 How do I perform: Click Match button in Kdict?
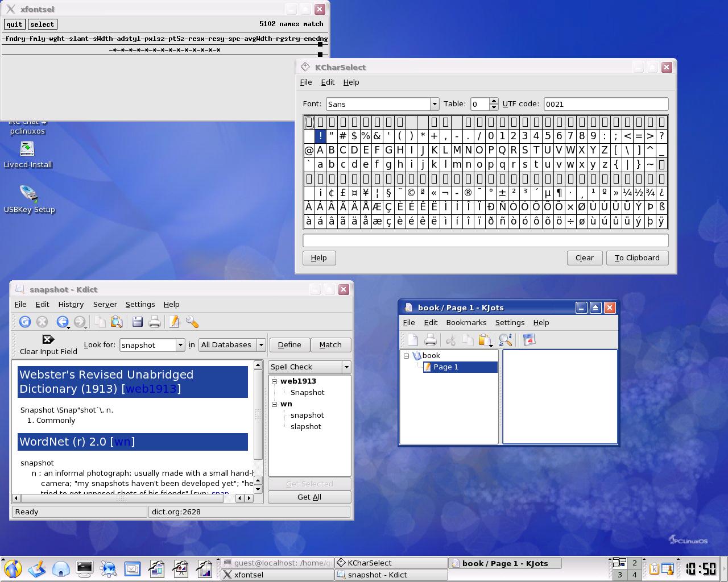(x=330, y=345)
